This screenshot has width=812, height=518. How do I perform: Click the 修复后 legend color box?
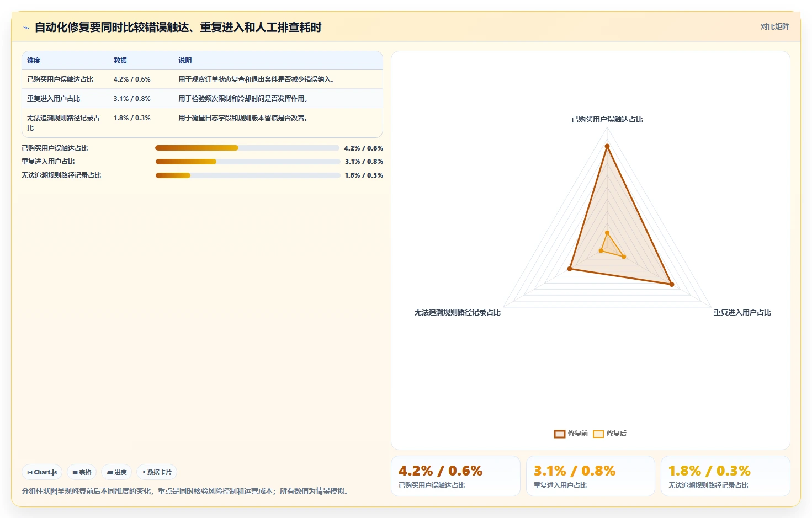coord(598,434)
